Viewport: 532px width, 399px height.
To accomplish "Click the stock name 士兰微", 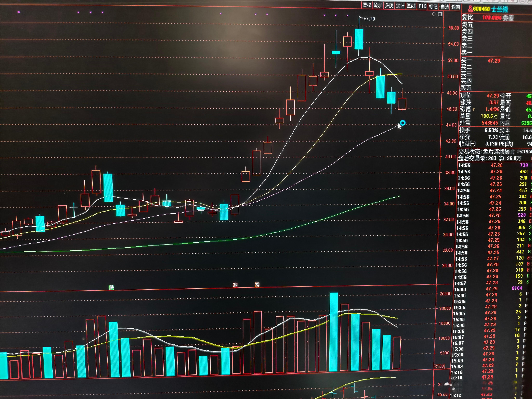I will tap(500, 9).
